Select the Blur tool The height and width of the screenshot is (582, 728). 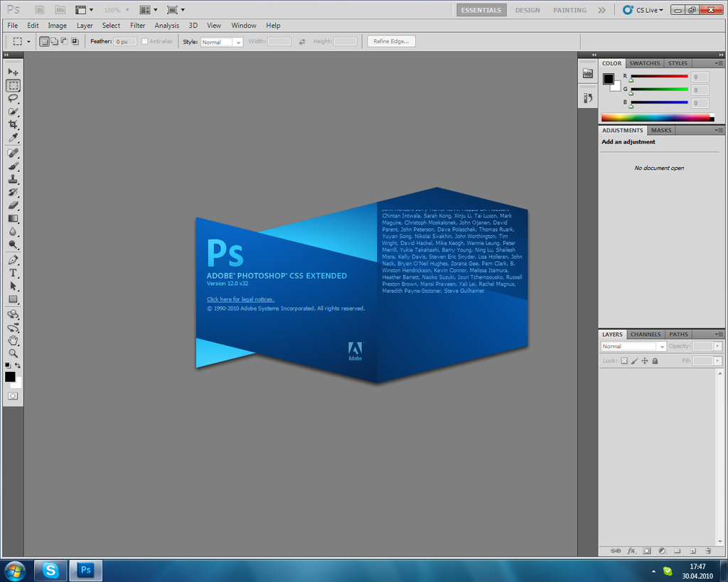point(13,231)
